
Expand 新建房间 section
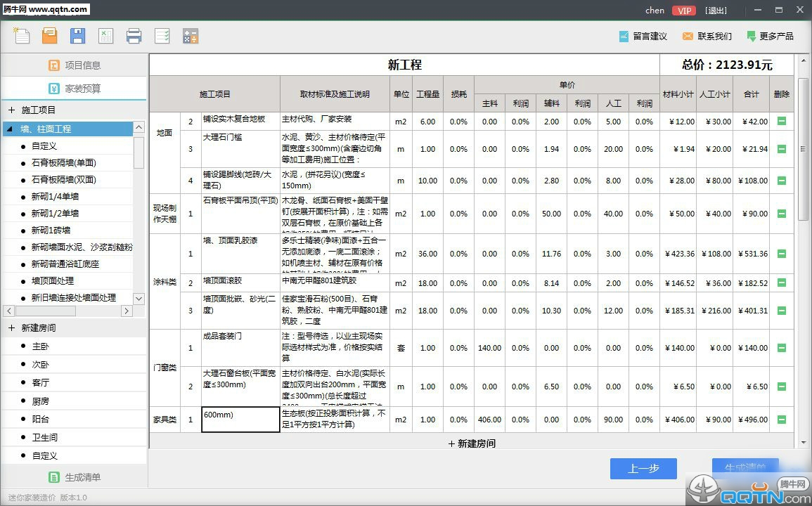(12, 327)
